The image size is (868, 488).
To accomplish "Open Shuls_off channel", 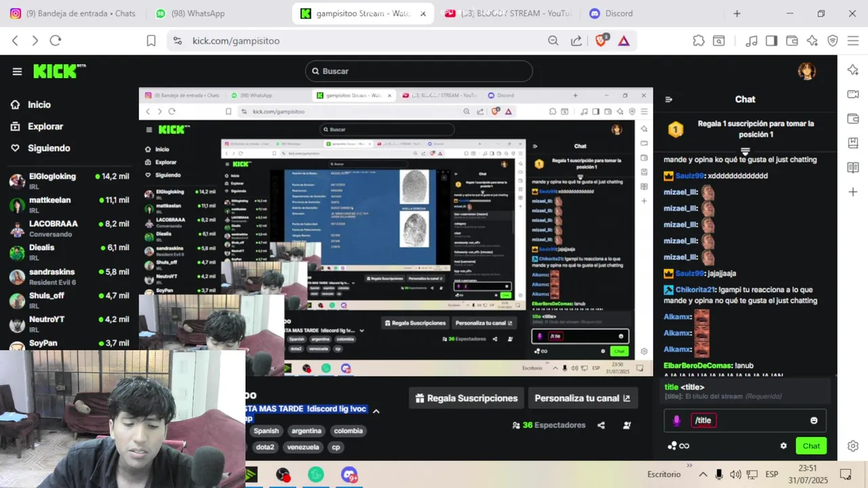I will pos(69,300).
